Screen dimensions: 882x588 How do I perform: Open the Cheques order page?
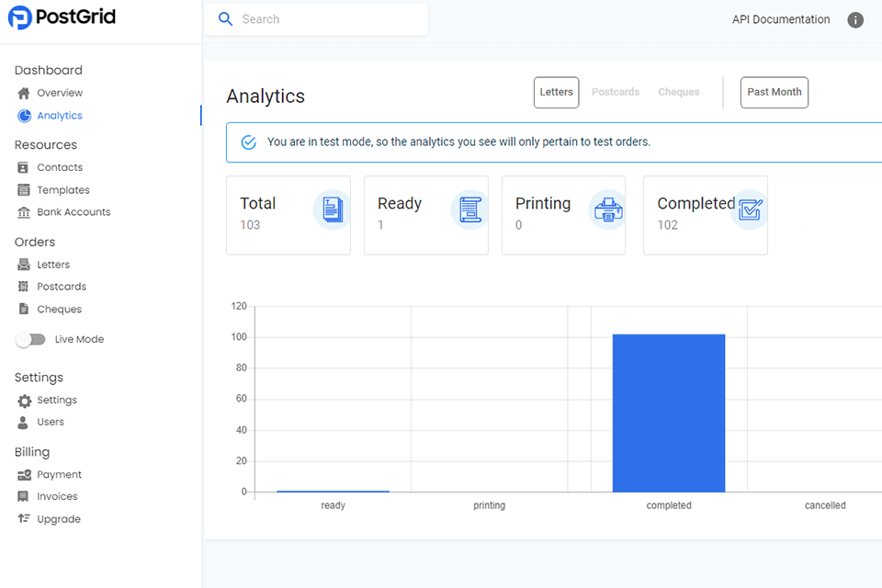coord(59,309)
